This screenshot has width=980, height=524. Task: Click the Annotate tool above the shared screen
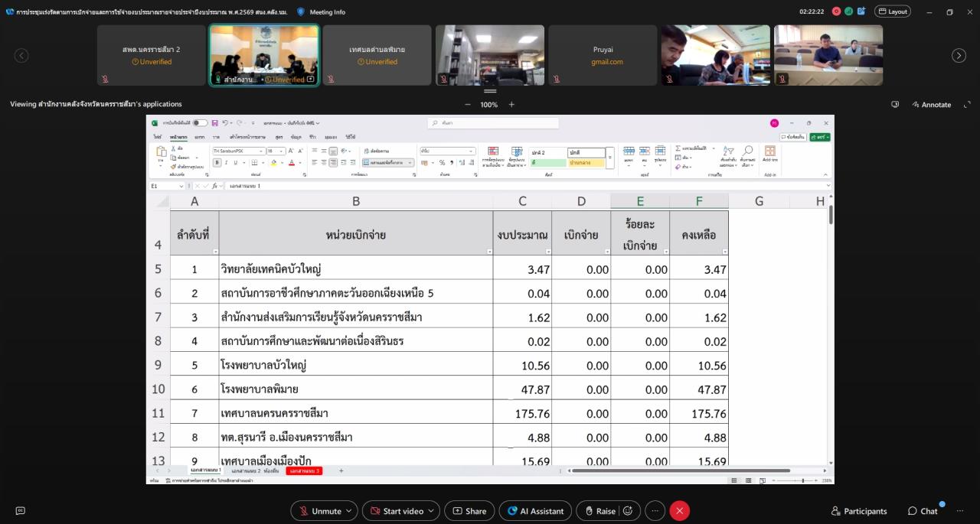click(932, 104)
